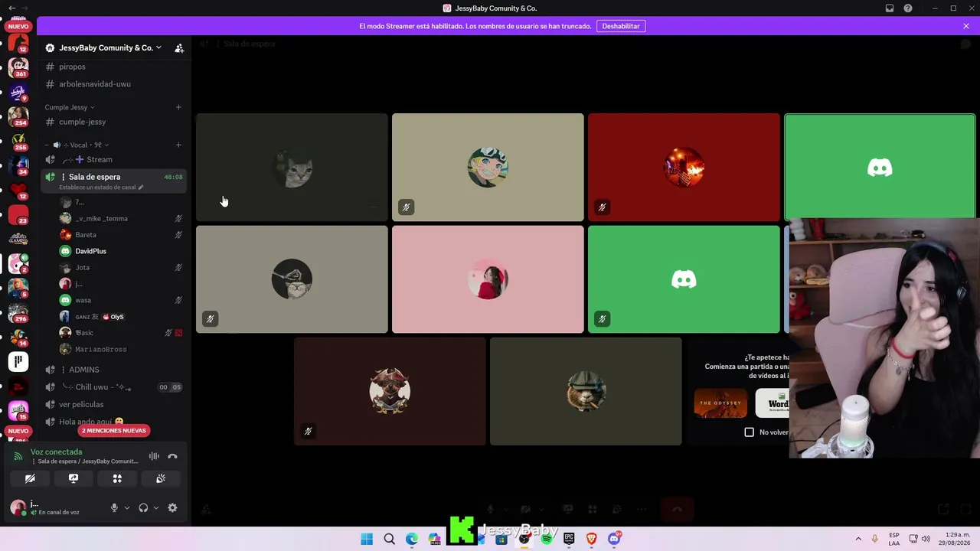
Task: Open headphone output options arrow
Action: [x=155, y=507]
